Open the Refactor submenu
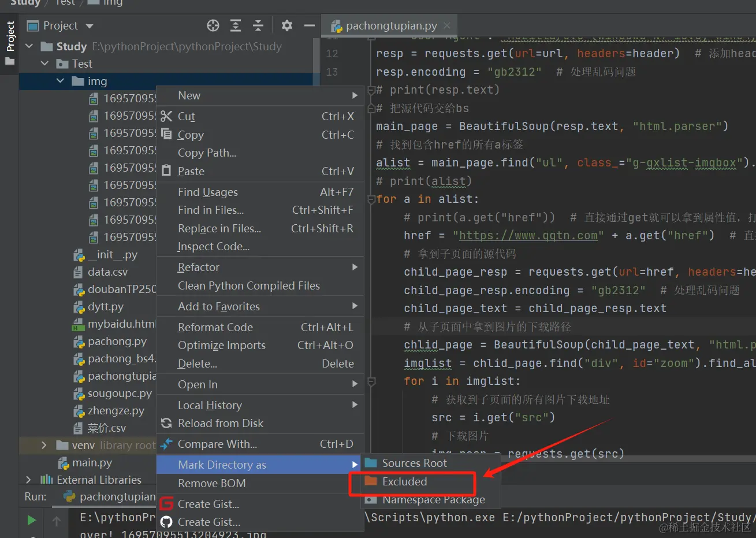The image size is (756, 538). (x=260, y=267)
